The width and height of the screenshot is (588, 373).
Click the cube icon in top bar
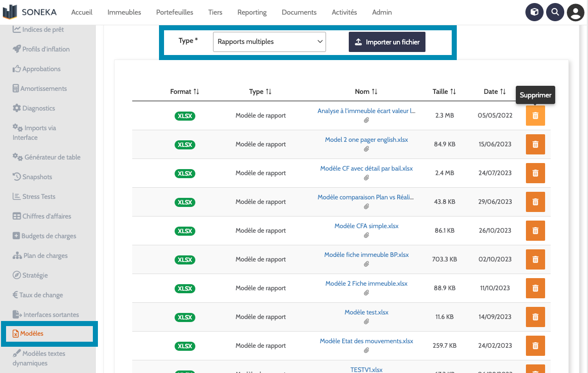coord(534,13)
